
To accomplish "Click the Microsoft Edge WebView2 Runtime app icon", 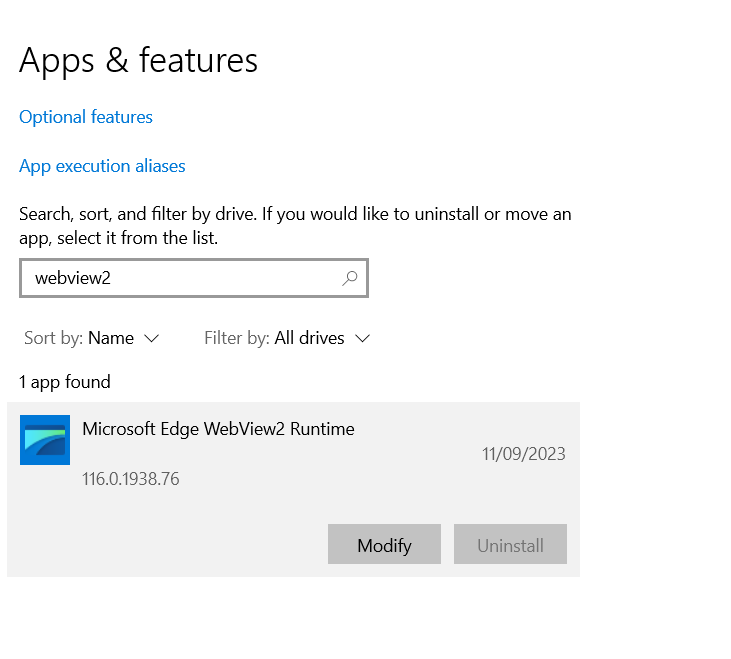I will coord(45,440).
